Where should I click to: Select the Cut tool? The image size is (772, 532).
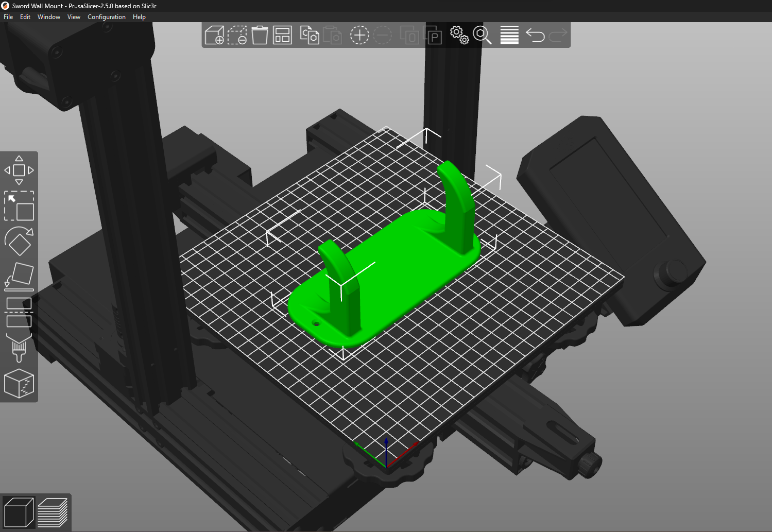tap(19, 312)
